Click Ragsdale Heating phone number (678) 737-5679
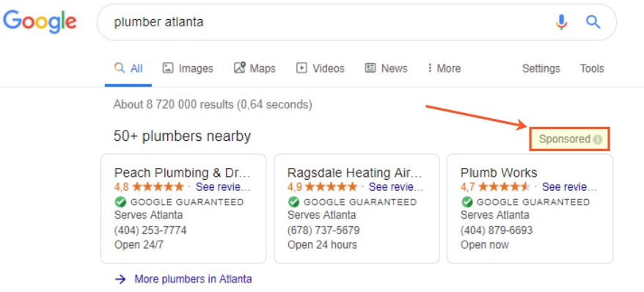The image size is (644, 292). pos(323,230)
